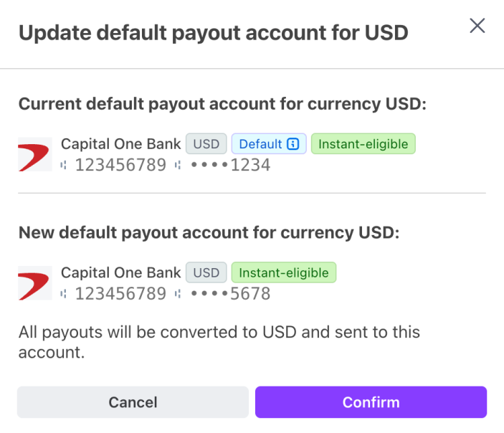
Task: Click the Cancel button
Action: coord(133,402)
